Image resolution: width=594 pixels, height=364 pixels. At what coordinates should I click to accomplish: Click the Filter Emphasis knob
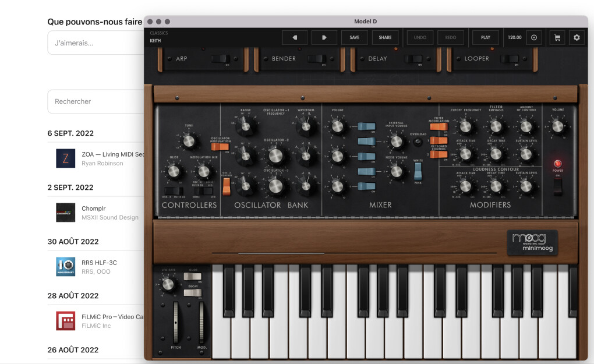point(496,126)
